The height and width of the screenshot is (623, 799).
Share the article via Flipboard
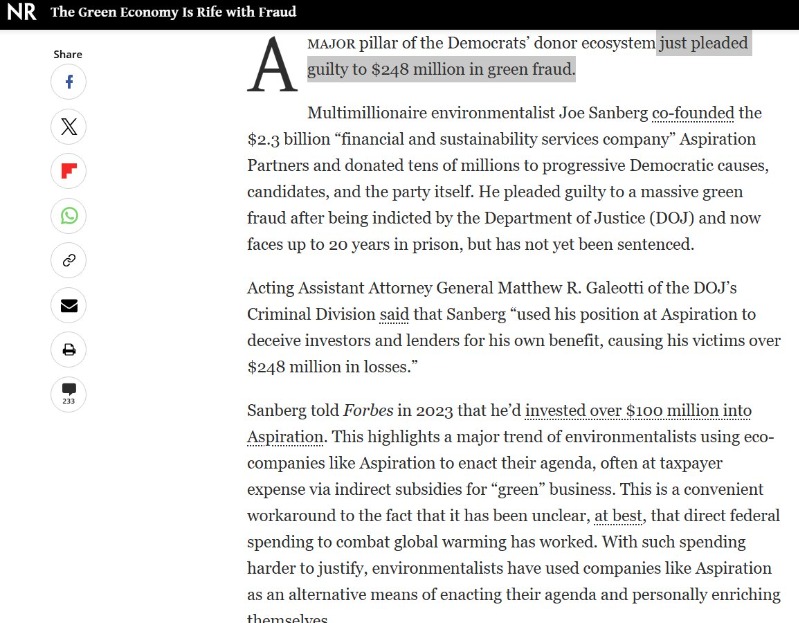(69, 171)
